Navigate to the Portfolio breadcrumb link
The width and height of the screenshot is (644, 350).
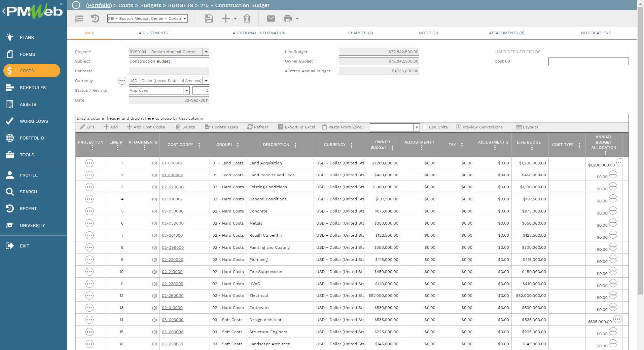coord(99,5)
